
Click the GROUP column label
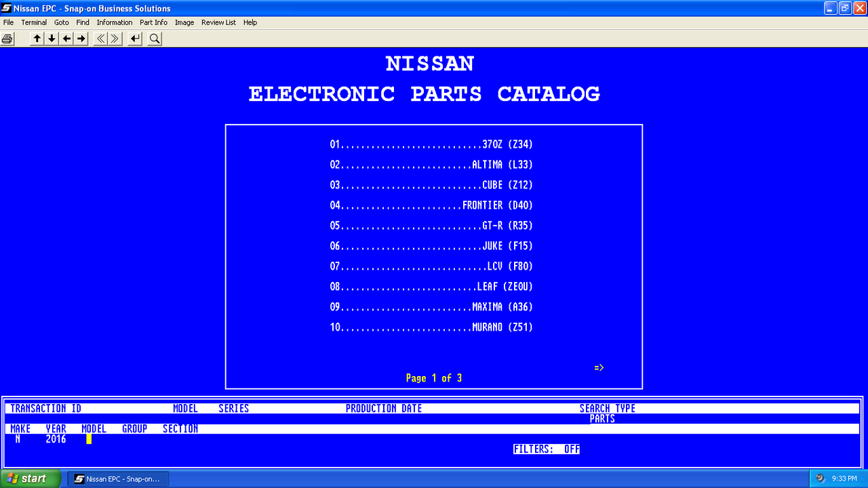(135, 429)
